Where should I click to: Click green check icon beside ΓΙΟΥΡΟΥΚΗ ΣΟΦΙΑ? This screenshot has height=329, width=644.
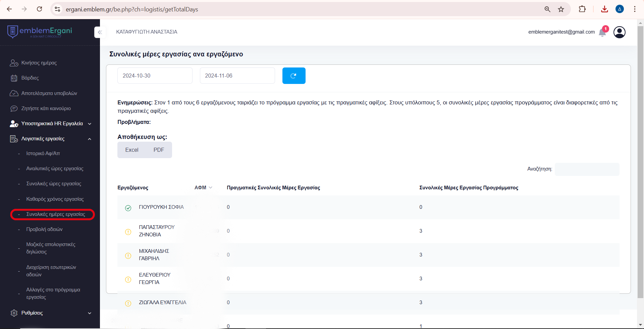(x=128, y=208)
